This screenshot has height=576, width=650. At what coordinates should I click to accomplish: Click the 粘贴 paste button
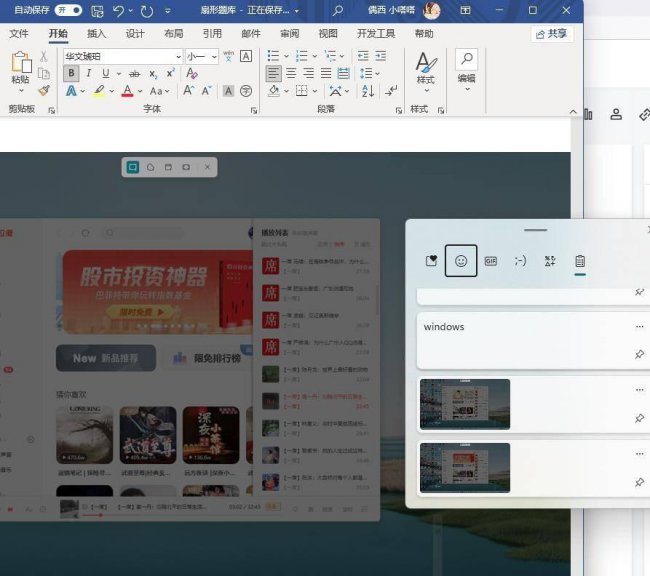click(x=21, y=72)
